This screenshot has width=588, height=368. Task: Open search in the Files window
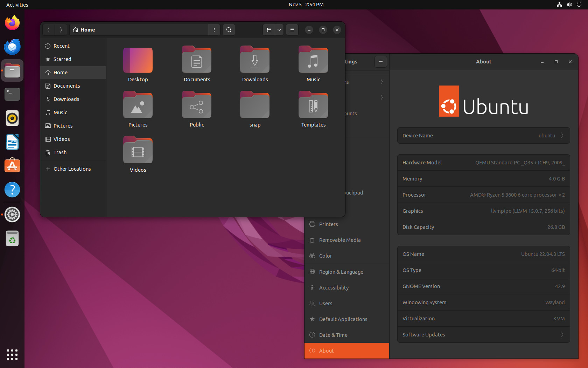229,30
